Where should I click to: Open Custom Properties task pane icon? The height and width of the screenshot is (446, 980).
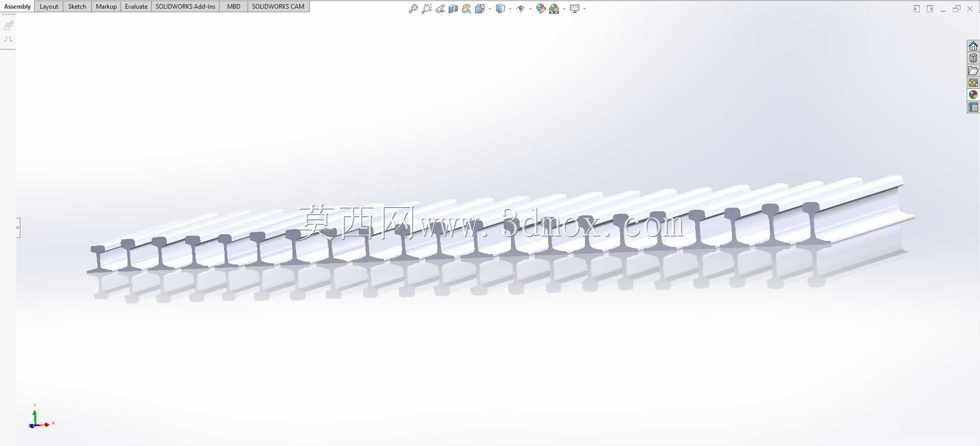(x=973, y=107)
